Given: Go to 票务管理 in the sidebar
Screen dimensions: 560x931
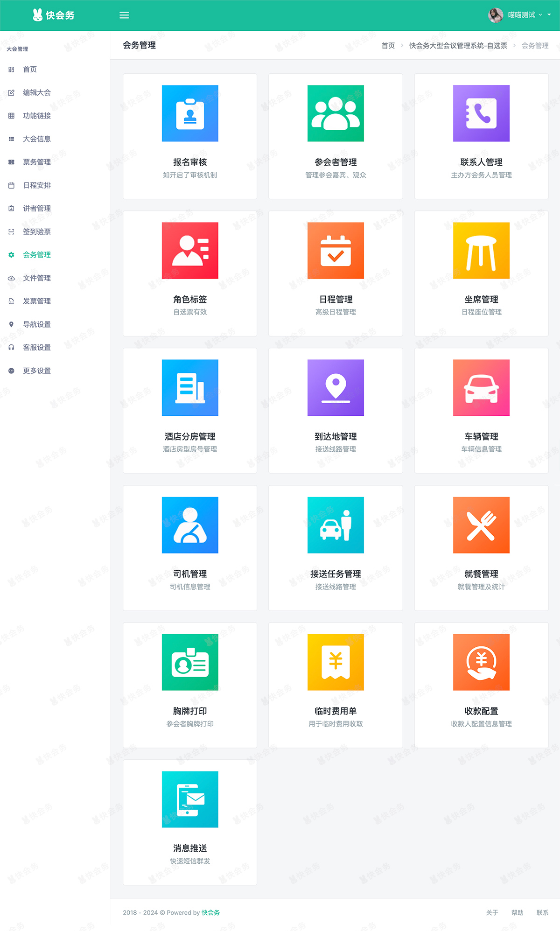Looking at the screenshot, I should pos(37,162).
